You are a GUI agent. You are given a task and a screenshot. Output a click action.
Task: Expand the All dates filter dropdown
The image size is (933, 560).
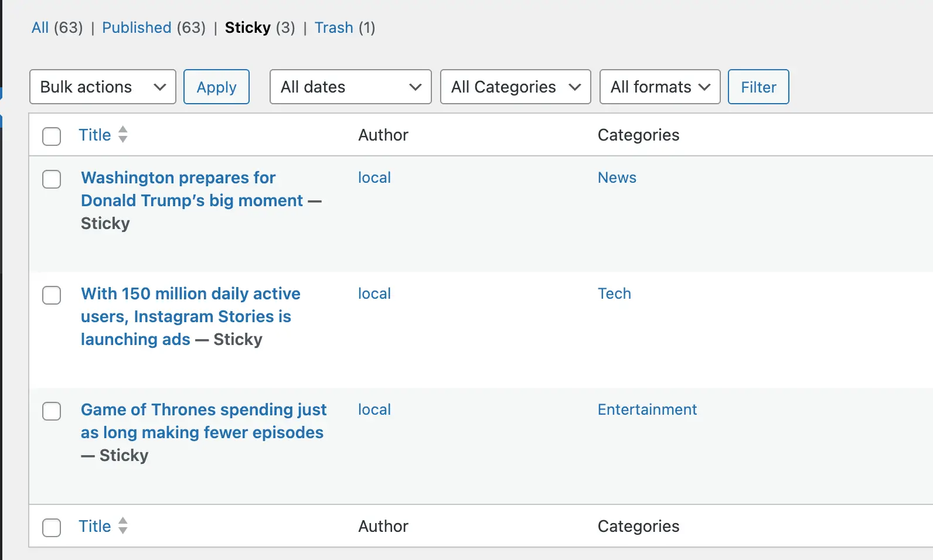point(350,87)
